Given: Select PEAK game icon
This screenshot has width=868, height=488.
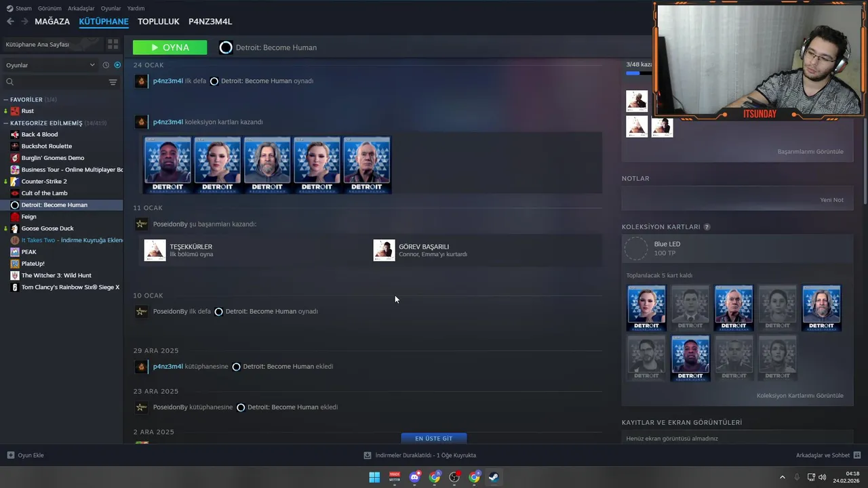Looking at the screenshot, I should 15,252.
